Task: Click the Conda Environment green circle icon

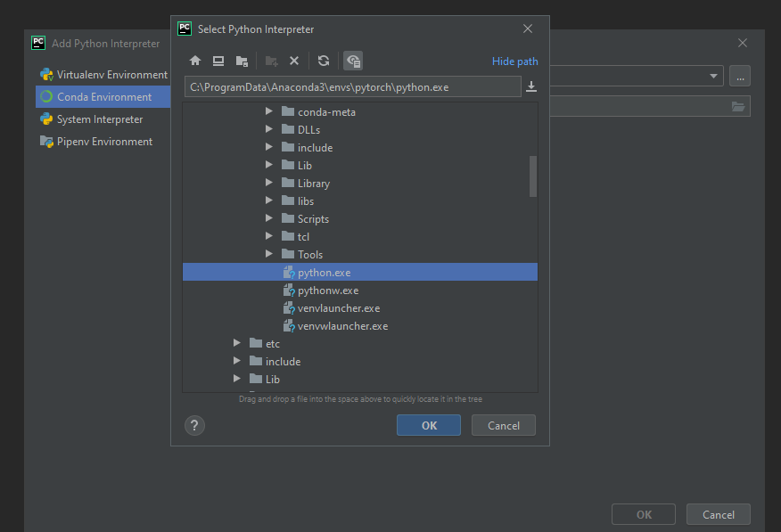Action: click(x=47, y=96)
